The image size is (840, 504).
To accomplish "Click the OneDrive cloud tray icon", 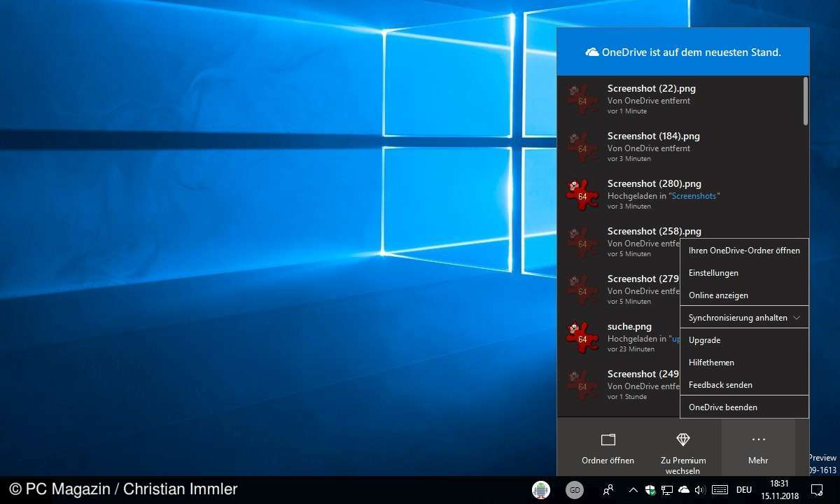I will [684, 489].
